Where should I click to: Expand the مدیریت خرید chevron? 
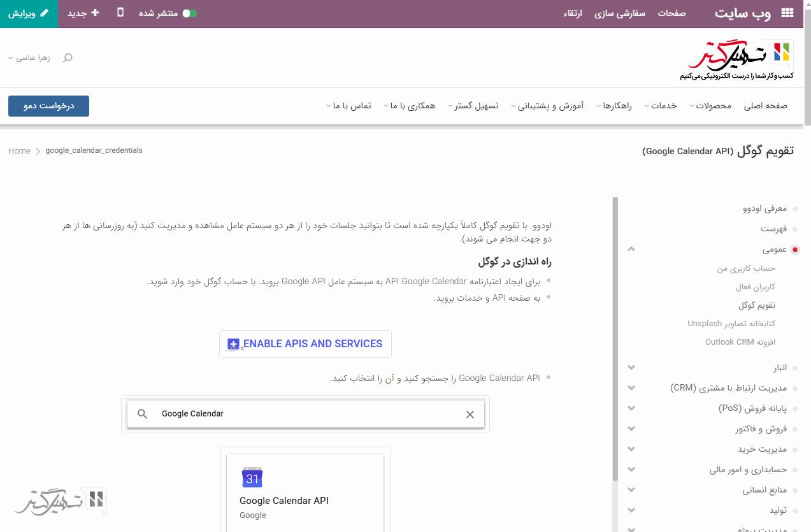point(631,449)
